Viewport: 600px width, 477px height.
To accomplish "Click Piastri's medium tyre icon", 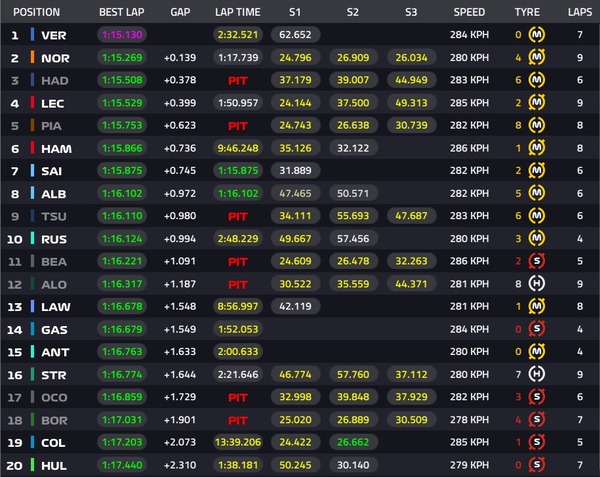I will (538, 125).
